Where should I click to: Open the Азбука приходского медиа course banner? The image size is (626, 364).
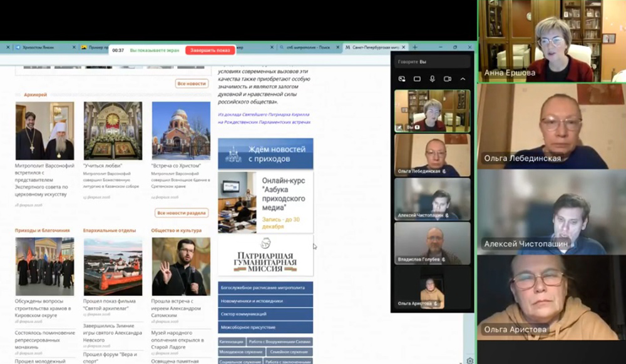pos(265,202)
